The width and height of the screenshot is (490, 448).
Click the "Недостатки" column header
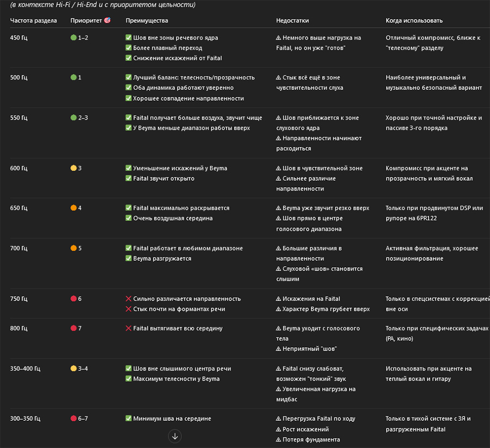(x=292, y=21)
